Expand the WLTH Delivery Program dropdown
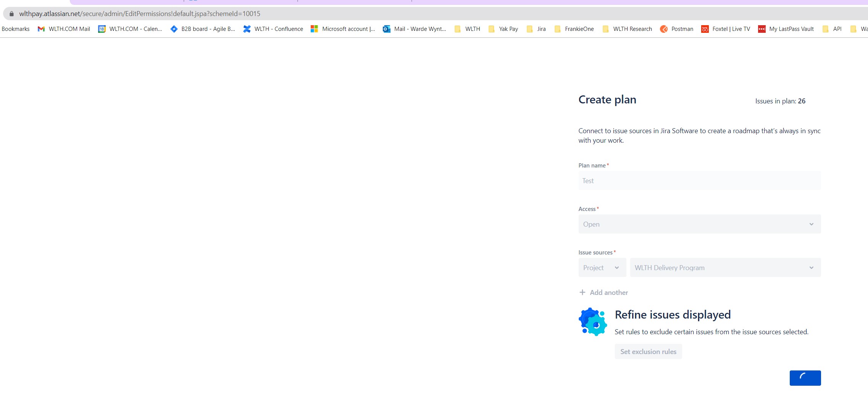The image size is (868, 417). pos(725,268)
